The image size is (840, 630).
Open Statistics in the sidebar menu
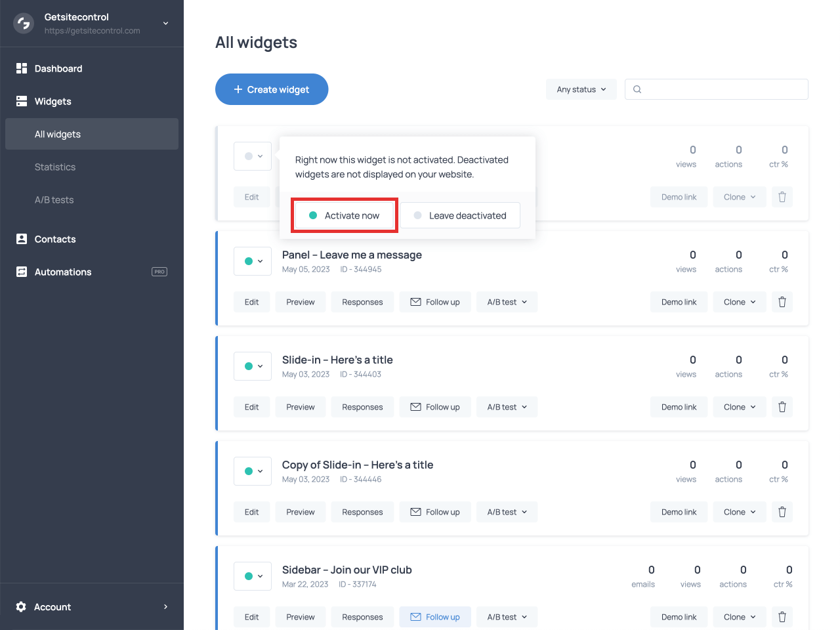tap(55, 167)
